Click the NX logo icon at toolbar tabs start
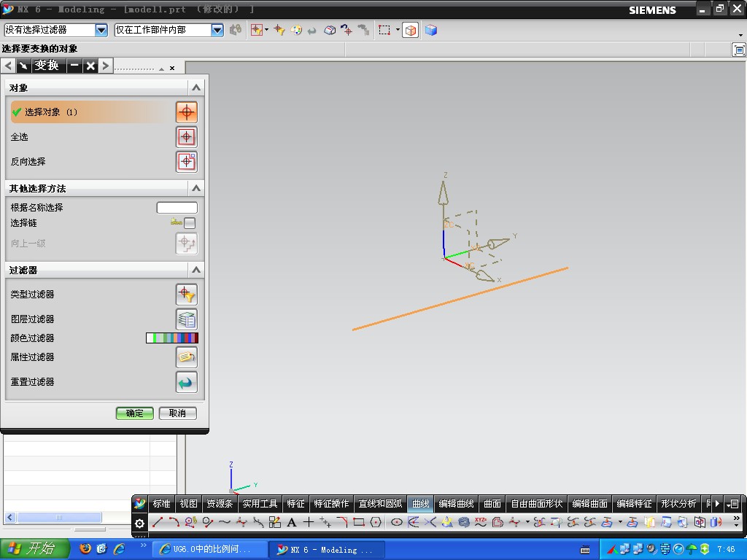Viewport: 747px width, 560px height. (139, 503)
